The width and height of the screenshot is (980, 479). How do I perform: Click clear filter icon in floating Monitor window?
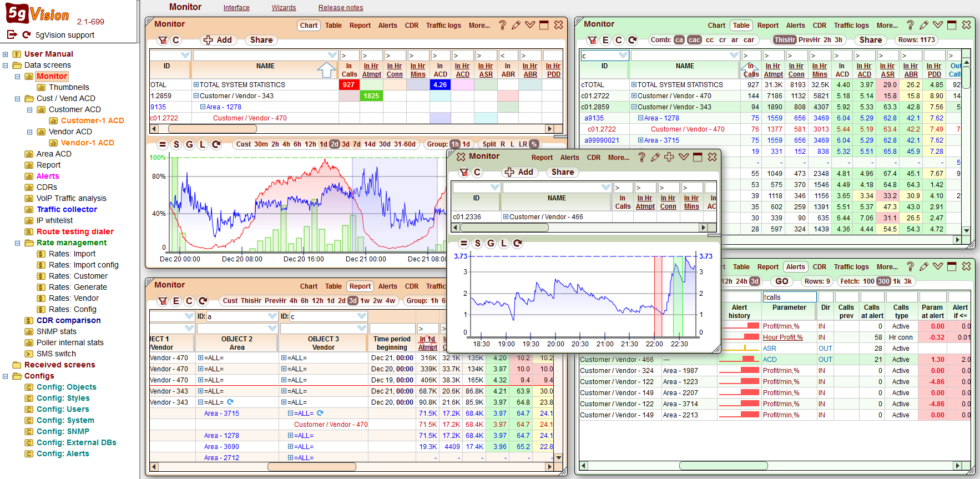coord(464,172)
